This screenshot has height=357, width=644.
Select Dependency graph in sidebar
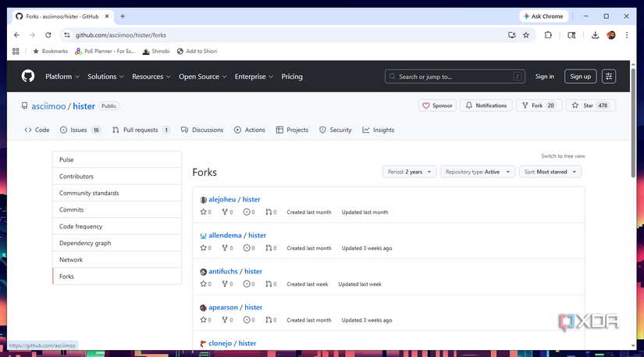(117, 243)
